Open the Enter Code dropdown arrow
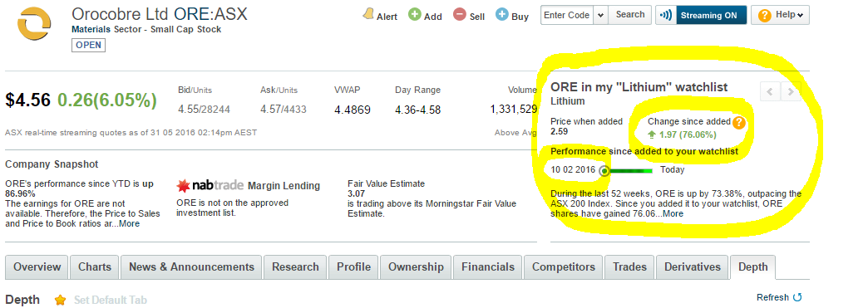The height and width of the screenshot is (308, 868). (601, 15)
